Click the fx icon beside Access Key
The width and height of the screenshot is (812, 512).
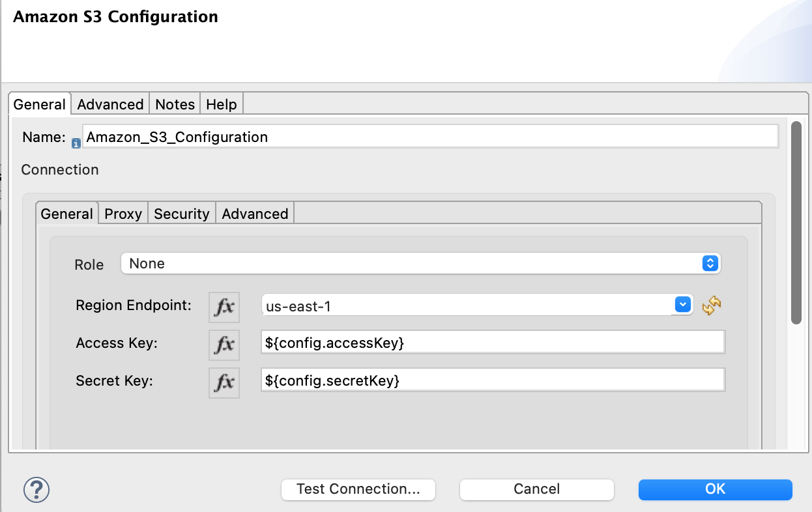[224, 345]
